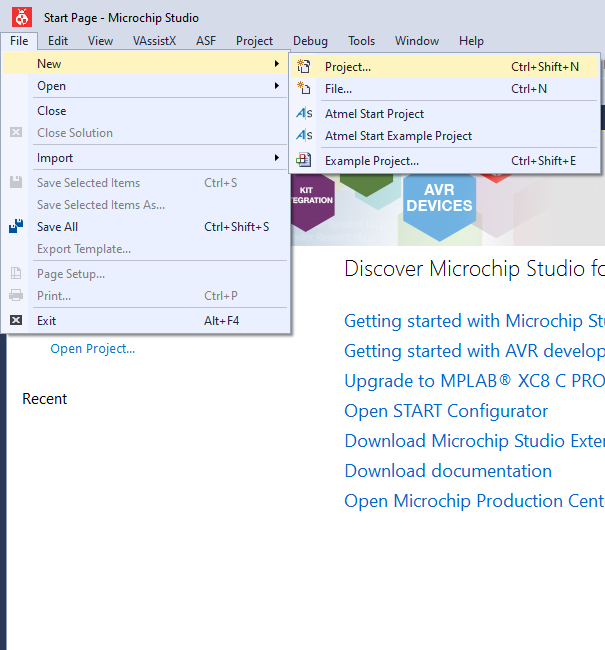Choose Save Selected Items As... entry
This screenshot has height=650, width=605.
(x=145, y=204)
